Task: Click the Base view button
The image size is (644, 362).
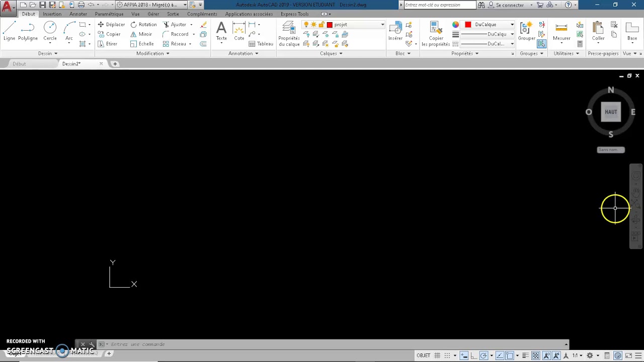Action: [x=632, y=31]
